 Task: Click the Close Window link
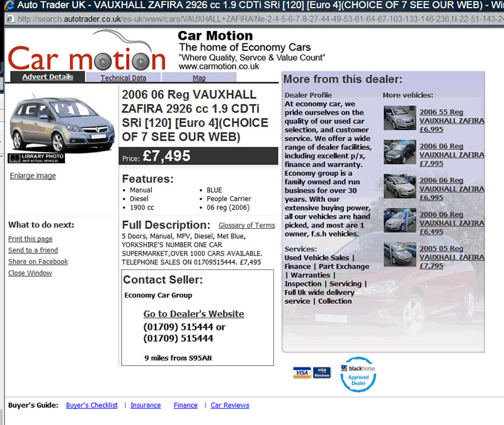(x=30, y=273)
